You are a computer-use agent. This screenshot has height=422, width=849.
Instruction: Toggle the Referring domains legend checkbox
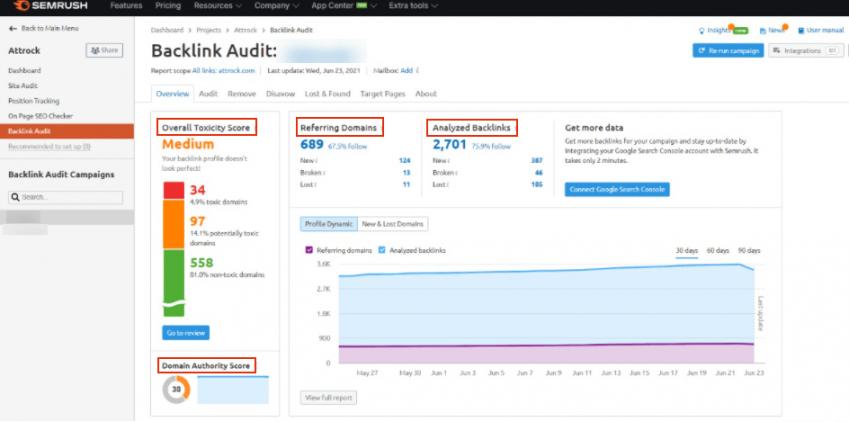pyautogui.click(x=309, y=250)
